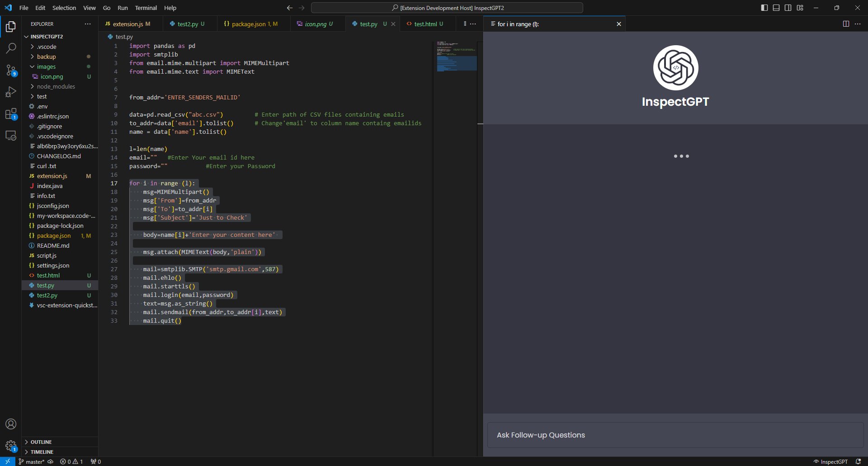Open settings.json in explorer

pyautogui.click(x=61, y=265)
